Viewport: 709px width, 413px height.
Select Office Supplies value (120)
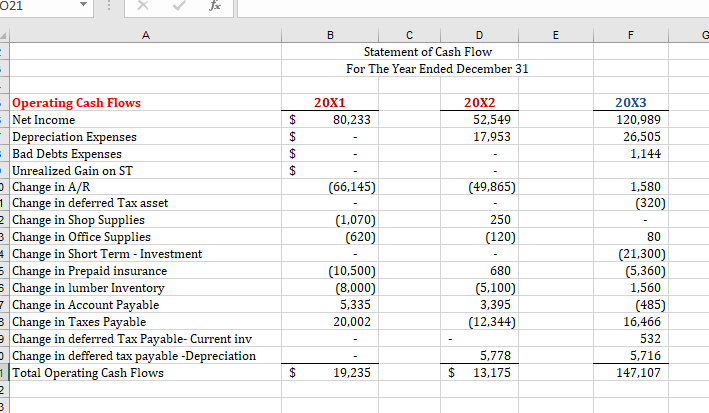[479, 237]
